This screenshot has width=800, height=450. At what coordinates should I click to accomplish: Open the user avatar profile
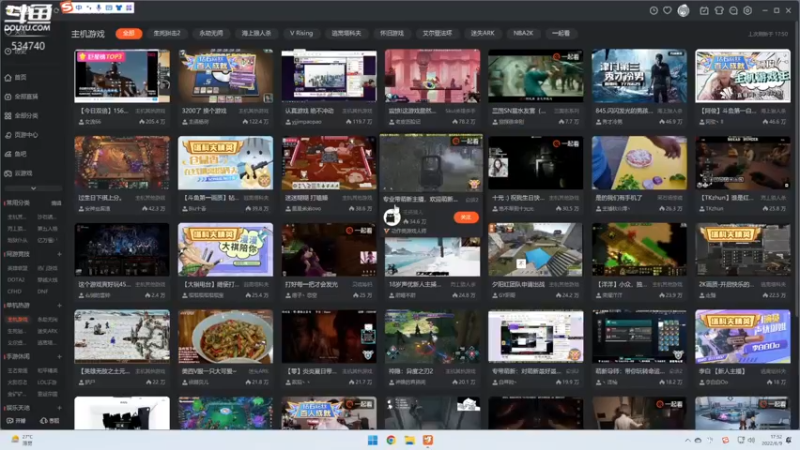tap(683, 10)
